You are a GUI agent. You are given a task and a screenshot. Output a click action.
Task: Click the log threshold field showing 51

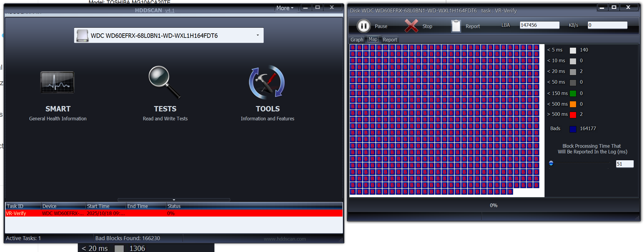[624, 164]
